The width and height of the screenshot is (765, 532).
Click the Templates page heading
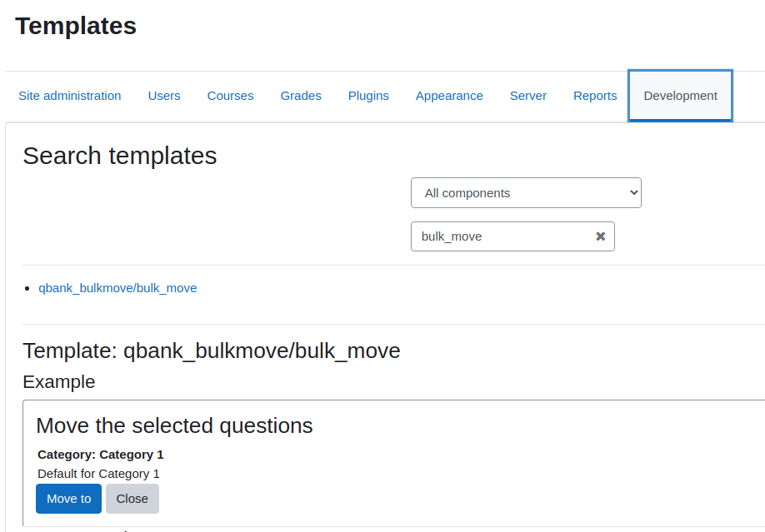[x=76, y=26]
